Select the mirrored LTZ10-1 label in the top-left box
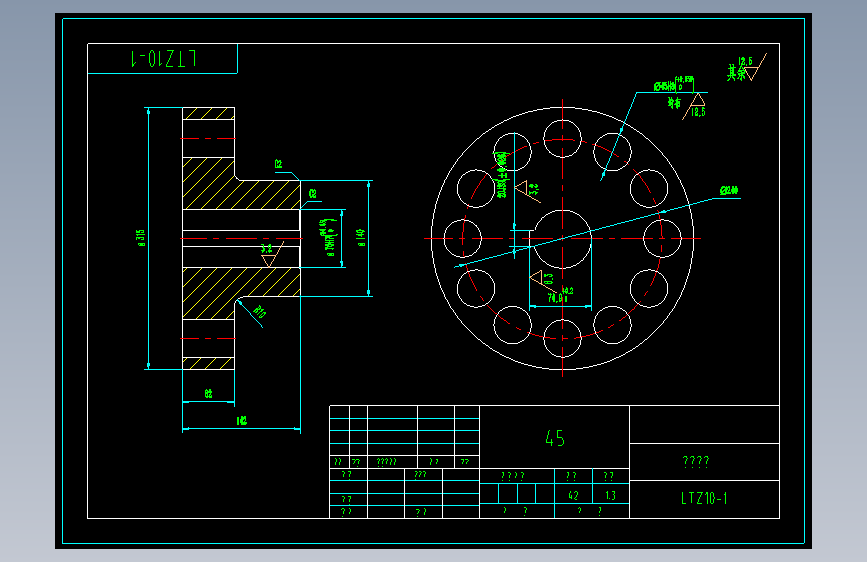Screen dimensions: 867x562 [164, 58]
